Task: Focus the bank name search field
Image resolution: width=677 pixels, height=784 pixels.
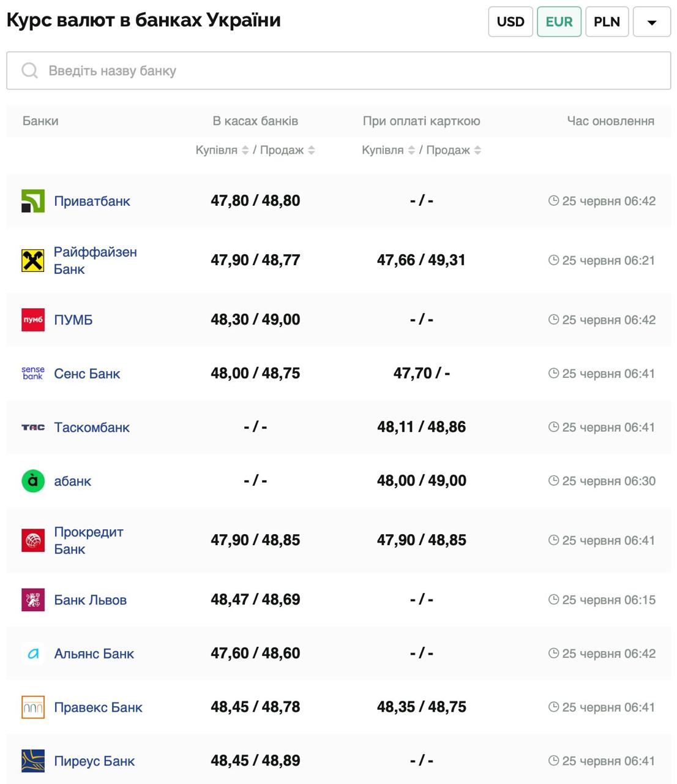Action: pos(338,71)
